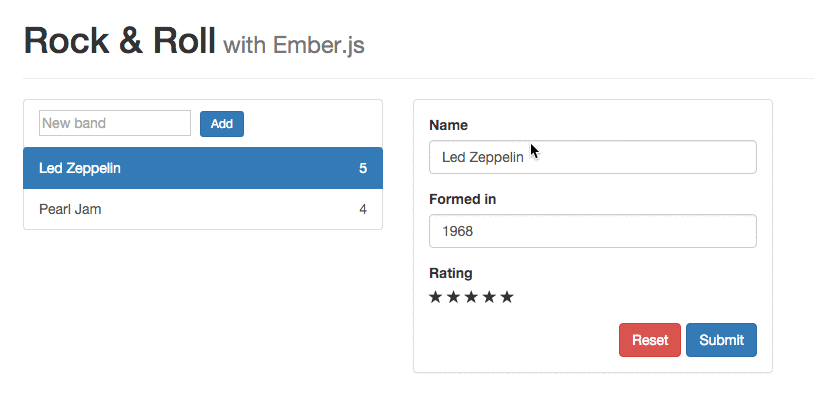Set rating to the second star
The image size is (814, 407).
click(453, 297)
